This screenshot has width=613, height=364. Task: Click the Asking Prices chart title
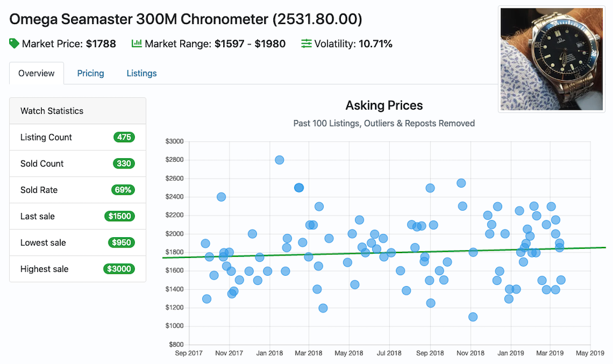(384, 105)
